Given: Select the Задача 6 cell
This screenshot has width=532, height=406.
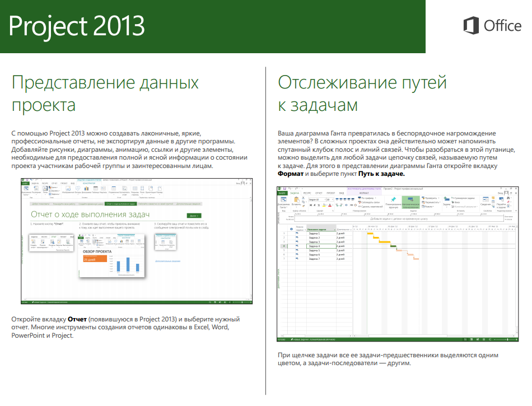Looking at the screenshot, I should 321,255.
